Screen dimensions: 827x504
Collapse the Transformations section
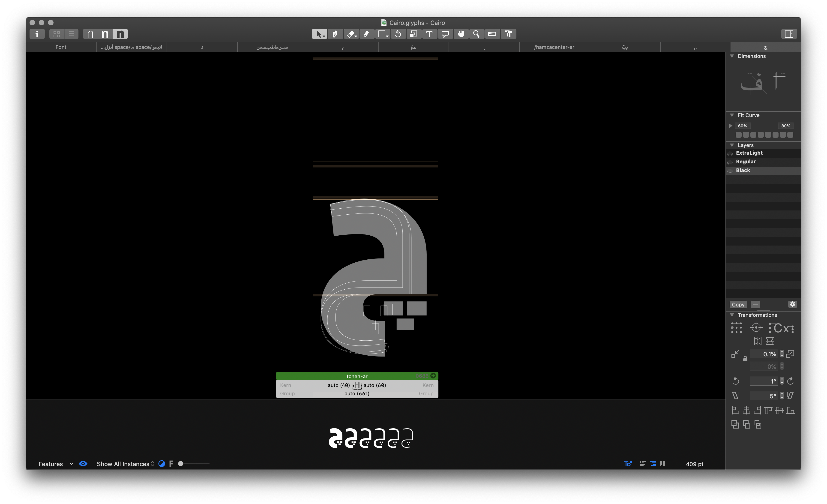[732, 315]
